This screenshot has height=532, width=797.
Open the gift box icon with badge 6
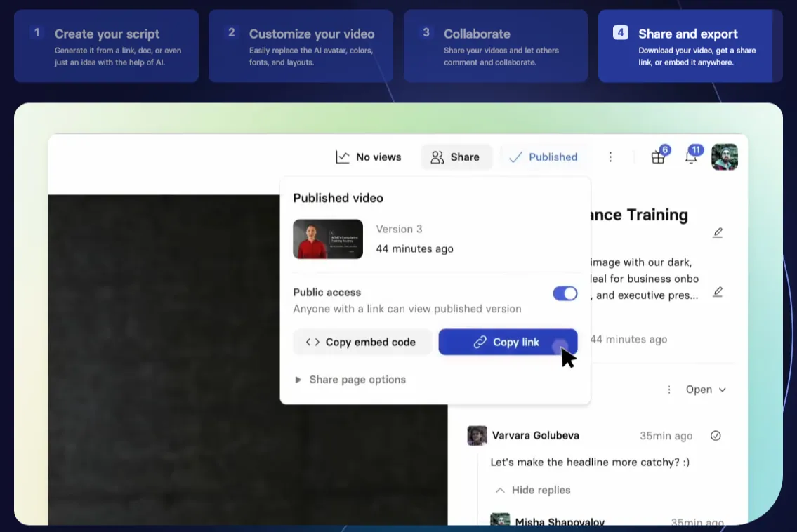tap(659, 156)
